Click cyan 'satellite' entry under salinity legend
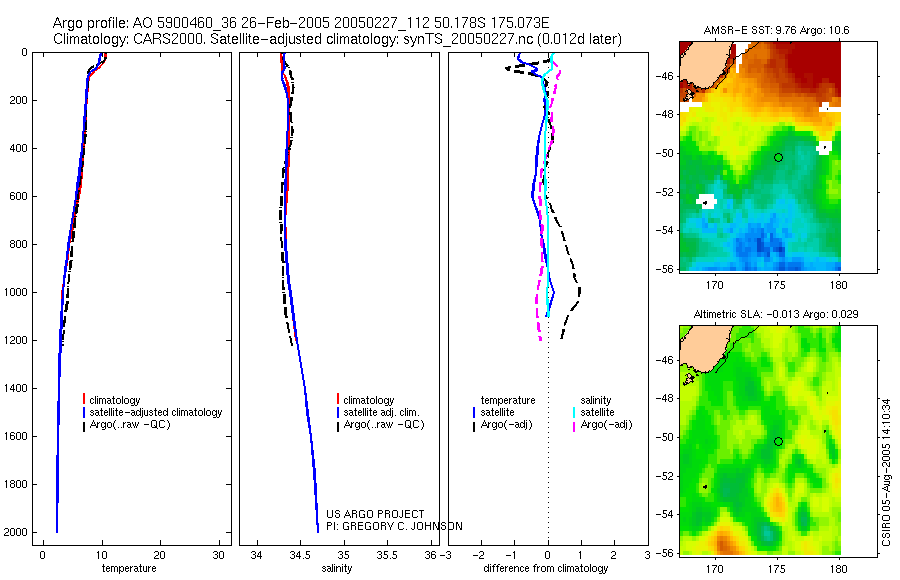This screenshot has height=580, width=900. tap(598, 412)
